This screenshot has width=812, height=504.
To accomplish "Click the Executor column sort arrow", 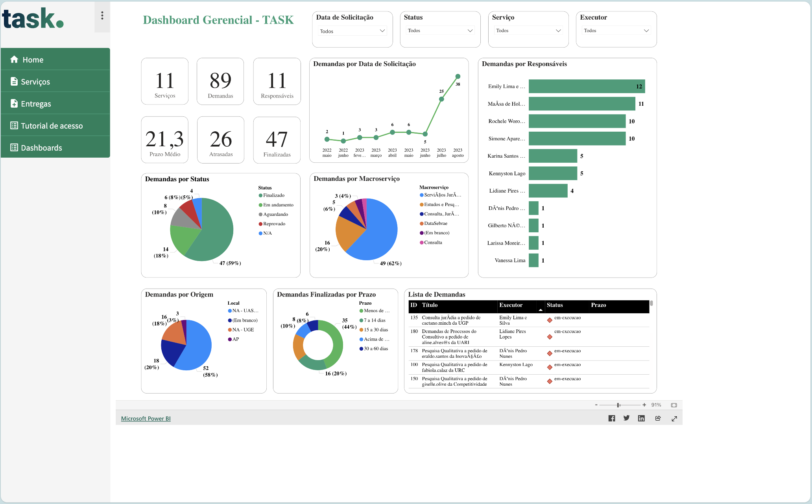I will pos(541,310).
